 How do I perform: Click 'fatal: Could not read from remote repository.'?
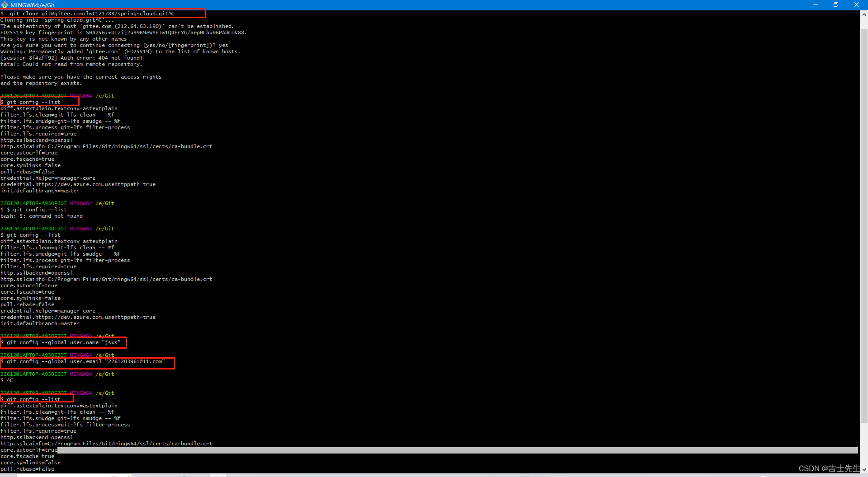tap(71, 64)
